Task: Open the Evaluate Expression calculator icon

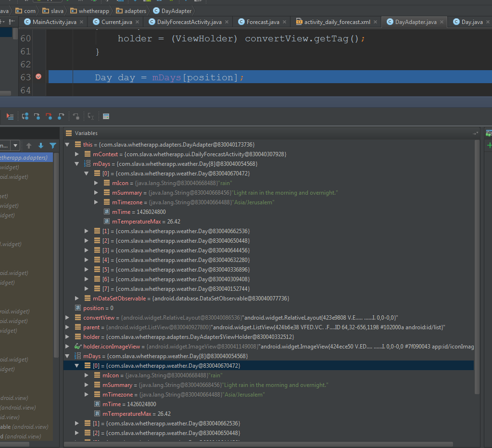Action: [x=106, y=116]
